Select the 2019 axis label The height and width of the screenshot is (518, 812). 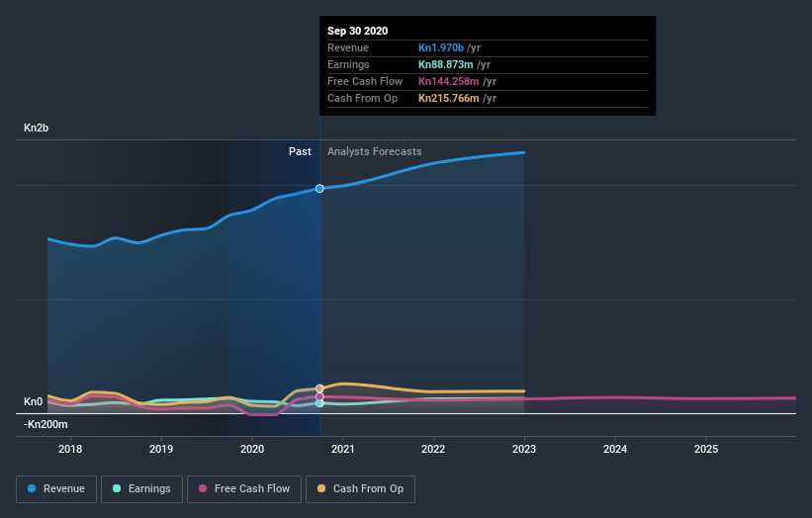pos(161,449)
